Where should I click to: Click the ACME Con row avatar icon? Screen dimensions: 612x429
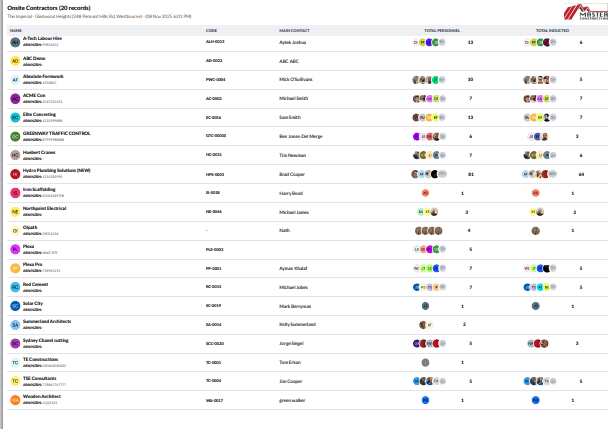(15, 99)
